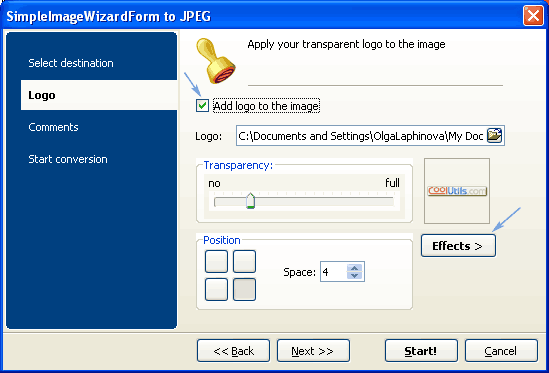
Task: Select bottom-left logo position square
Action: pos(216,289)
